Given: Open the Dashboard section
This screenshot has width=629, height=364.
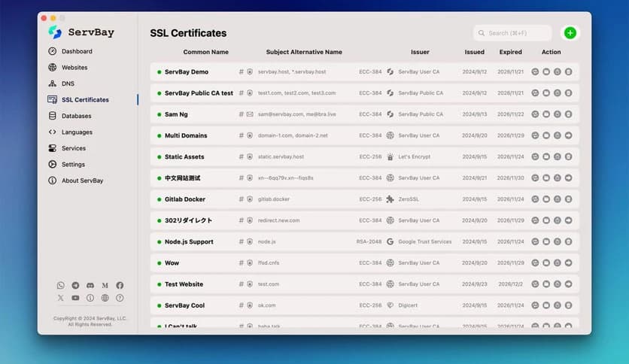Looking at the screenshot, I should click(x=77, y=51).
